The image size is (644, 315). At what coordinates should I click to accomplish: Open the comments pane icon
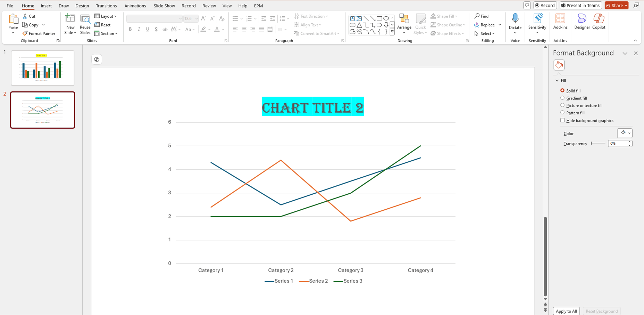527,5
